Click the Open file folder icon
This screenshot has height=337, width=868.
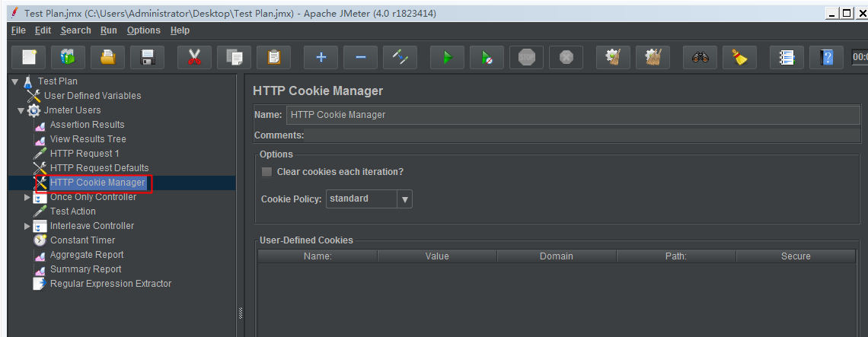[x=107, y=57]
